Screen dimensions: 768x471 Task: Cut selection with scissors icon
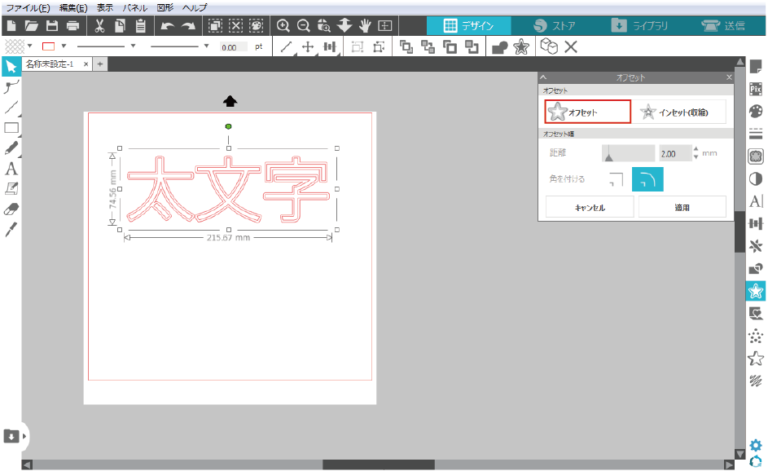(99, 26)
